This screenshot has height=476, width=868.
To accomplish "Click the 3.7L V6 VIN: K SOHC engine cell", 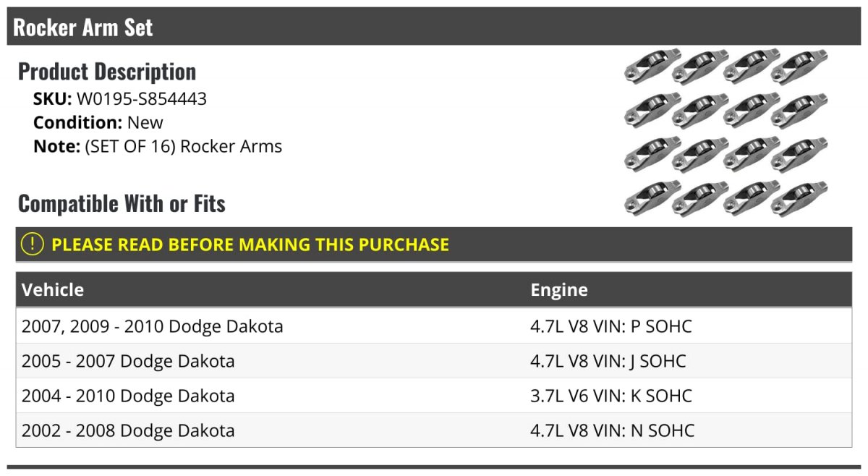I will tap(611, 396).
